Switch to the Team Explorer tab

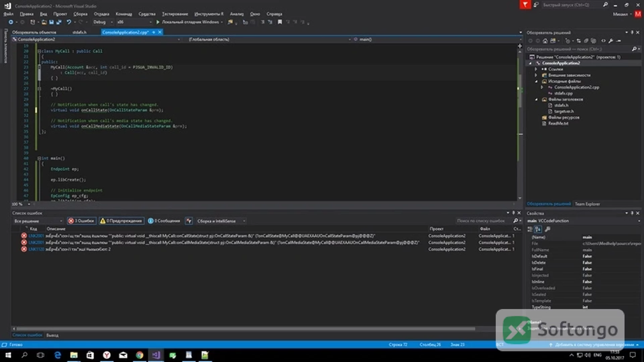tap(587, 204)
